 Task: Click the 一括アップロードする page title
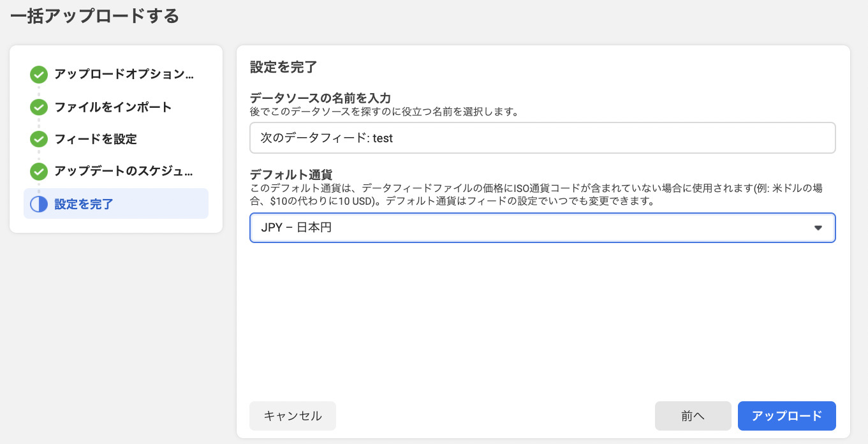click(94, 16)
